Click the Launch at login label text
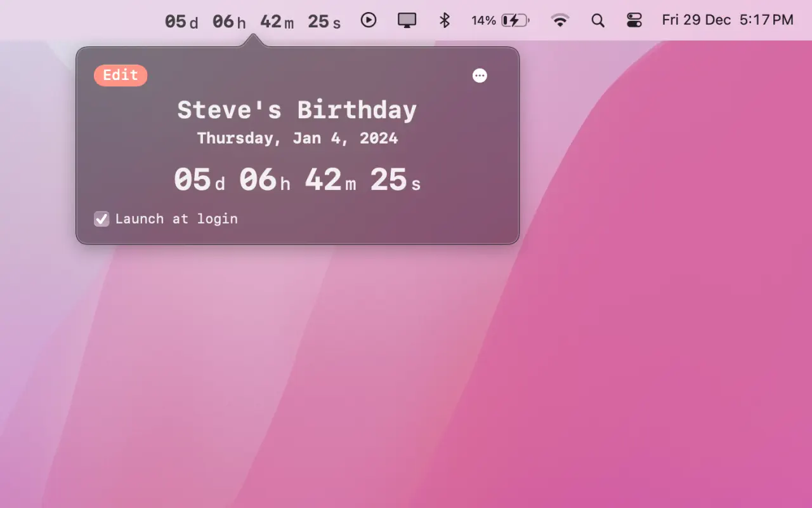The width and height of the screenshot is (812, 508). tap(176, 219)
